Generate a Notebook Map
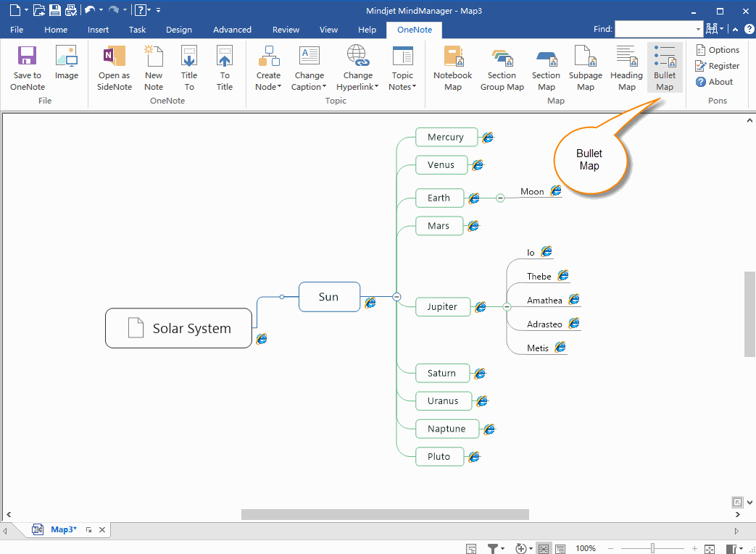Viewport: 756px width, 554px height. tap(453, 68)
